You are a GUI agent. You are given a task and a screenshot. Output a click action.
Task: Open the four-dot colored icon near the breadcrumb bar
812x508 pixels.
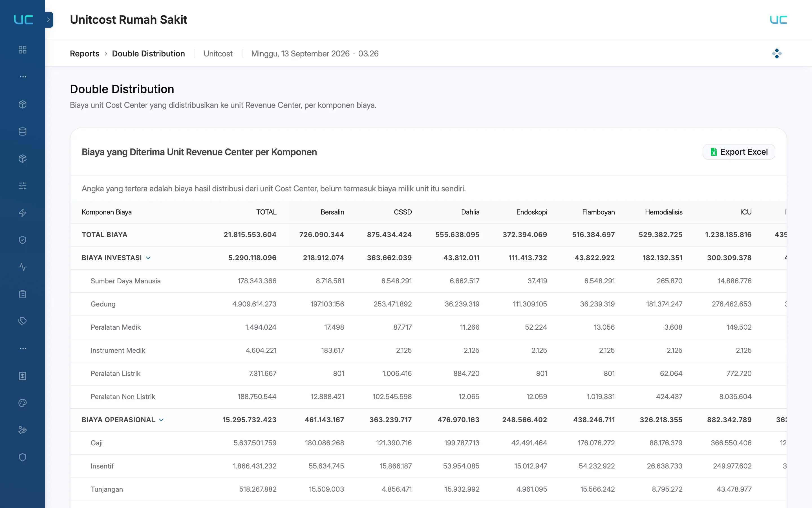777,53
